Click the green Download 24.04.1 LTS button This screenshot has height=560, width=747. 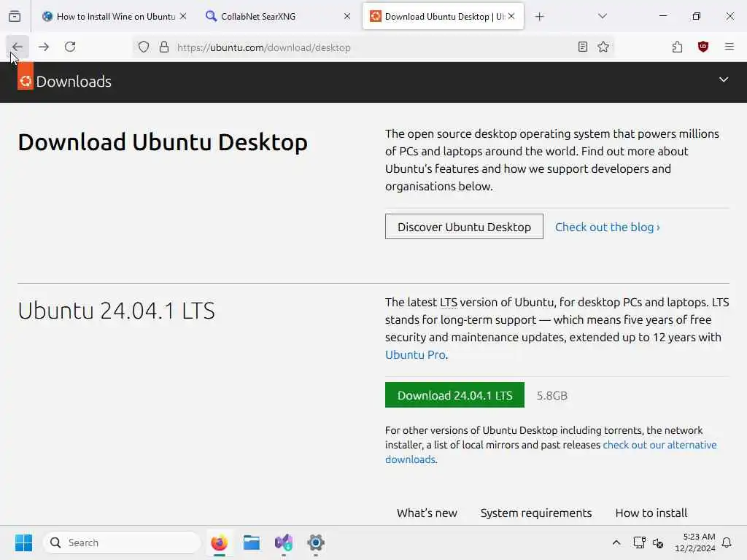[x=454, y=395]
